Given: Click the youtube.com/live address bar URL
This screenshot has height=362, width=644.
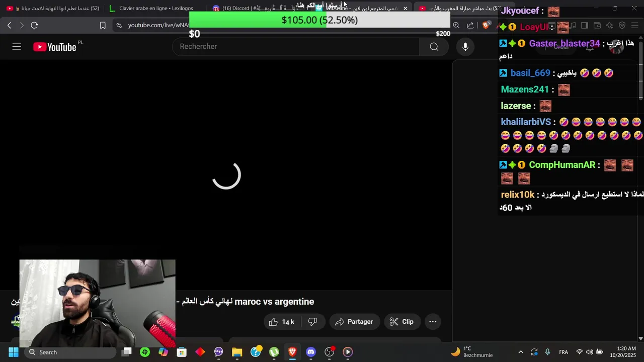Looking at the screenshot, I should (x=157, y=25).
